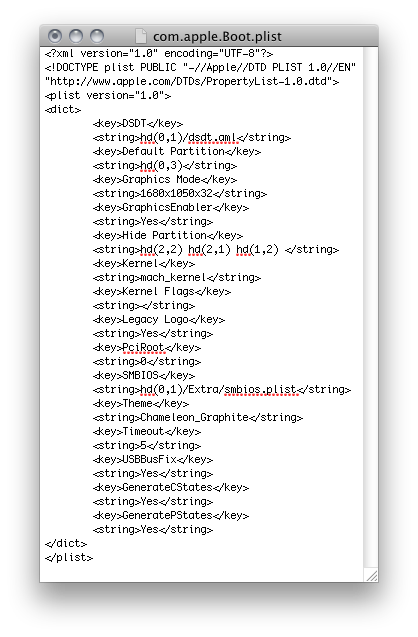Click the com.apple.Boot.plist window title
Screen dimensions: 418x637
coord(217,37)
